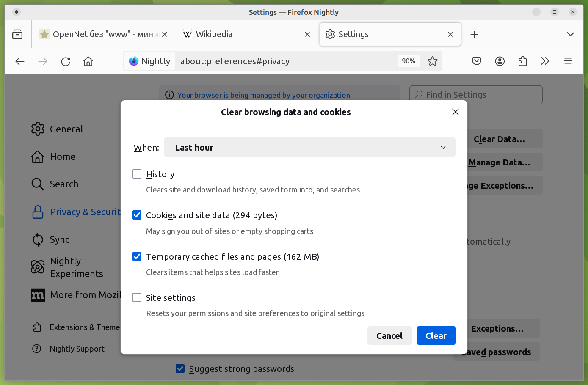588x385 pixels.
Task: Bookmark this page with the star icon
Action: click(x=432, y=61)
